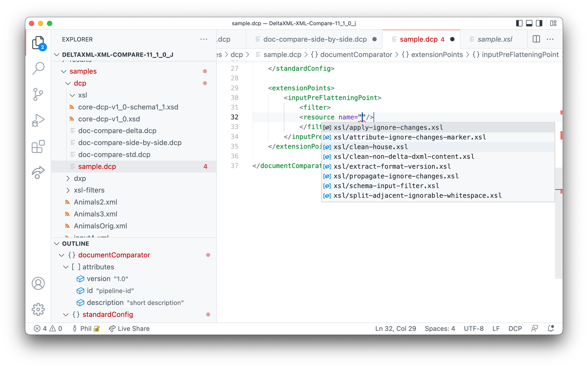Open notifications via the bell icon
Screen dimensions: 588x368
coord(551,328)
